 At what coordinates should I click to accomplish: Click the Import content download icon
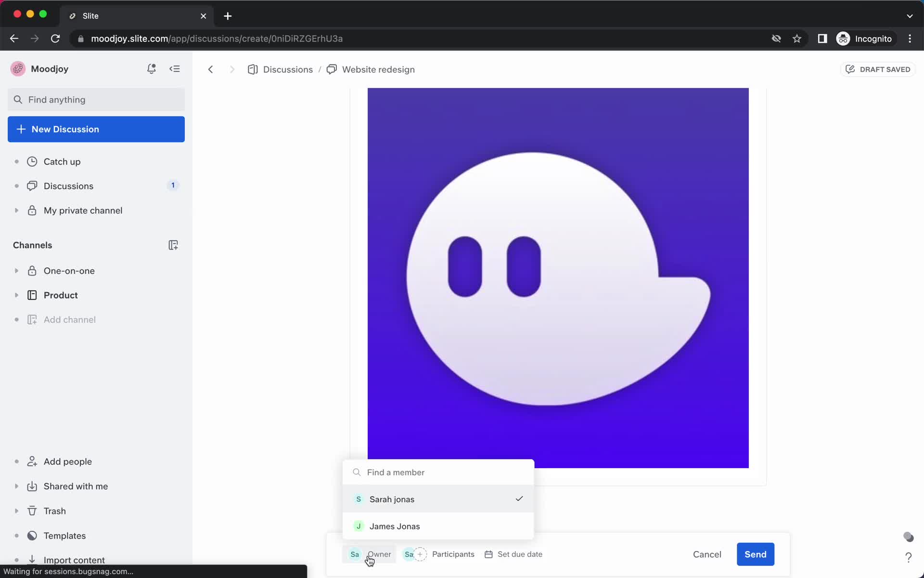pyautogui.click(x=32, y=559)
